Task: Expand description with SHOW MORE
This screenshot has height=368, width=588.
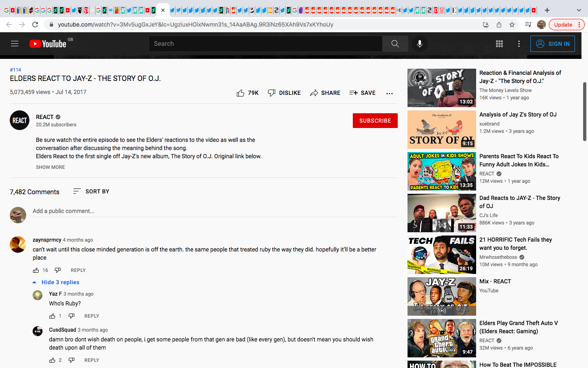Action: pos(50,167)
